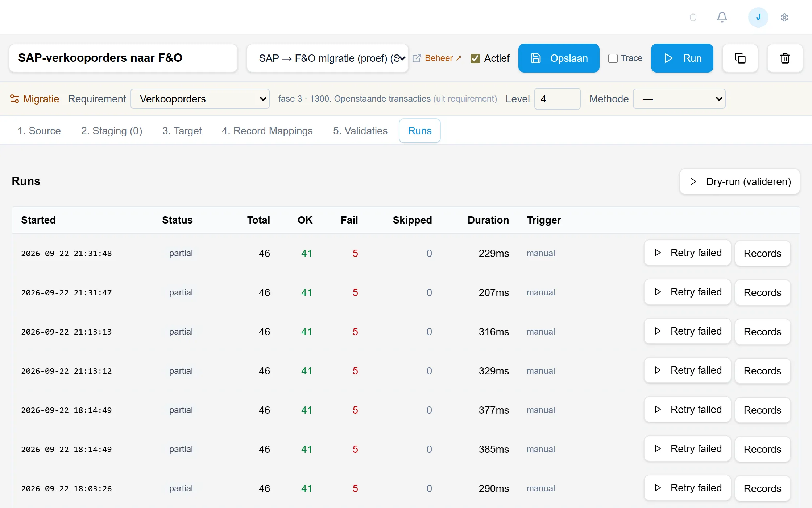Open Records for run 21:13:12
The width and height of the screenshot is (812, 508).
[762, 371]
